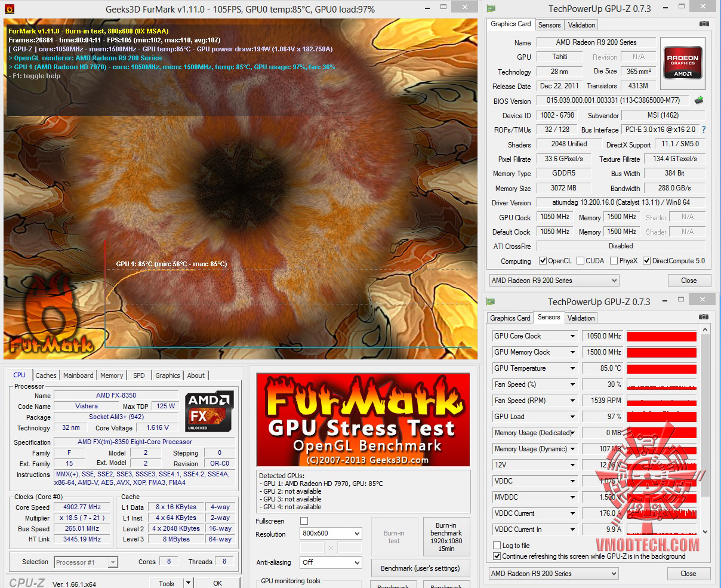Viewport: 721px width, 588px height.
Task: Click the AMD FX Unlocked processor logo in CPU-Z
Action: click(209, 412)
